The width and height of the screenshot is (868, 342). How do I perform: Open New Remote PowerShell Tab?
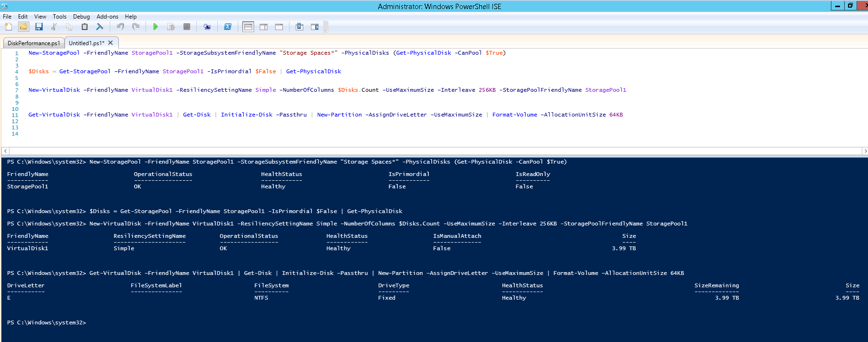pyautogui.click(x=207, y=27)
